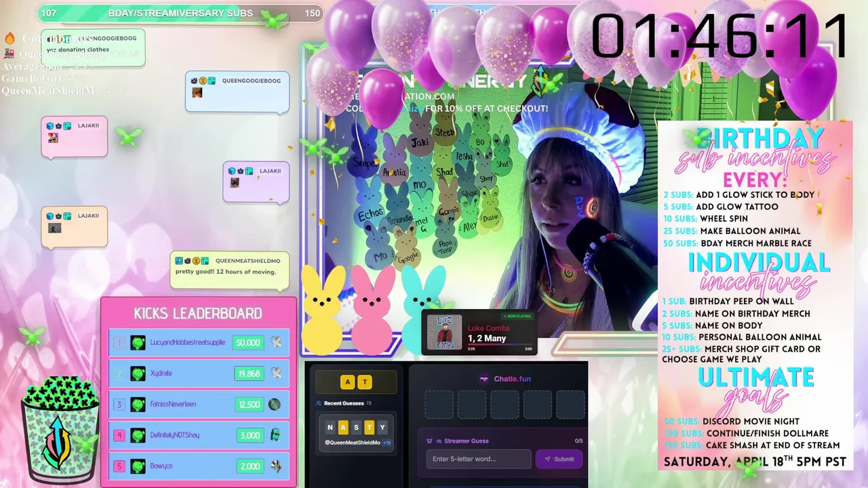The height and width of the screenshot is (488, 868).
Task: Select the crown icon beside Streamer Guess
Action: pos(429,441)
